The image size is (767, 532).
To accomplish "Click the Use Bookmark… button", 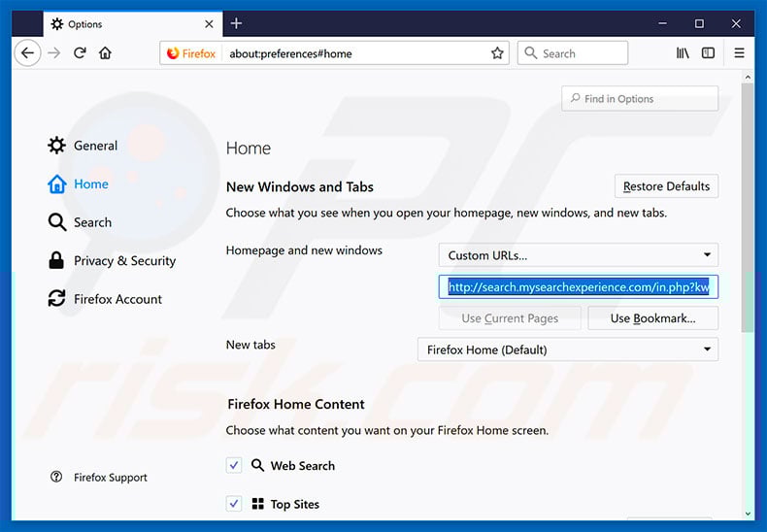I will click(653, 318).
